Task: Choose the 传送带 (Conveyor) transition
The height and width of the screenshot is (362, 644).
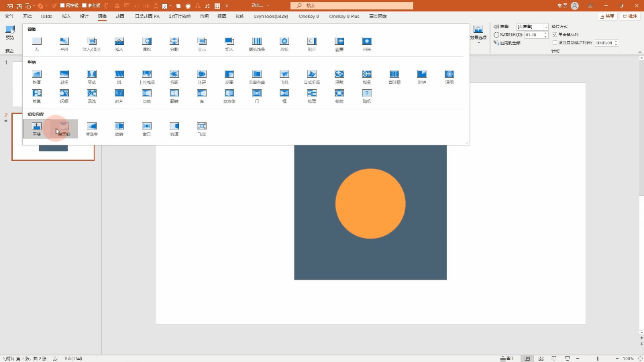Action: pos(92,129)
